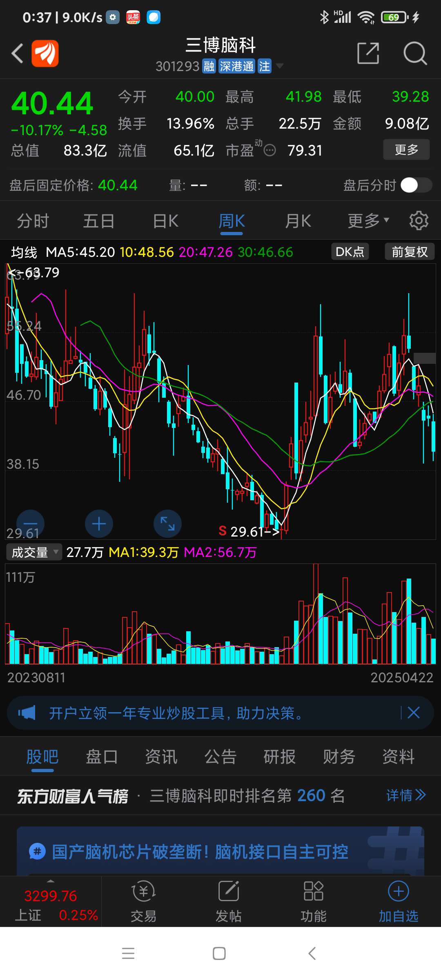The height and width of the screenshot is (980, 441).
Task: Expand stock name dropdown arrow
Action: tap(280, 66)
